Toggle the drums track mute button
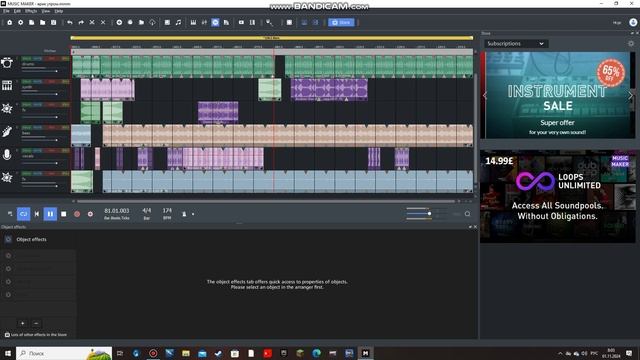This screenshot has width=640, height=360. pos(37,58)
